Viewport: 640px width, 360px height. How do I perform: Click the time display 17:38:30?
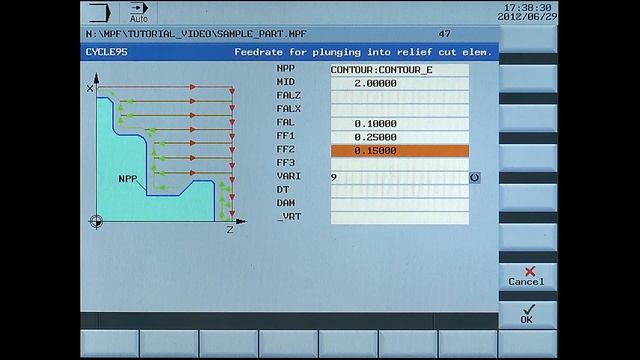(x=528, y=8)
